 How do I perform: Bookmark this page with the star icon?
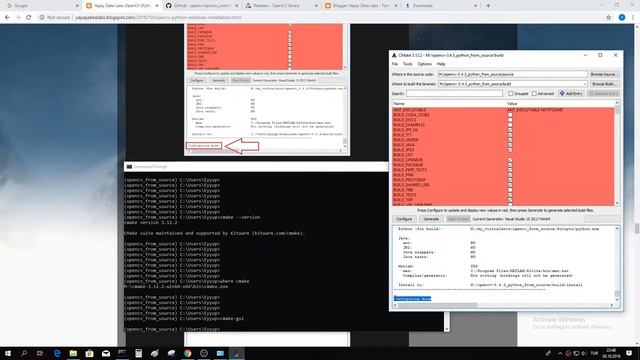(609, 18)
